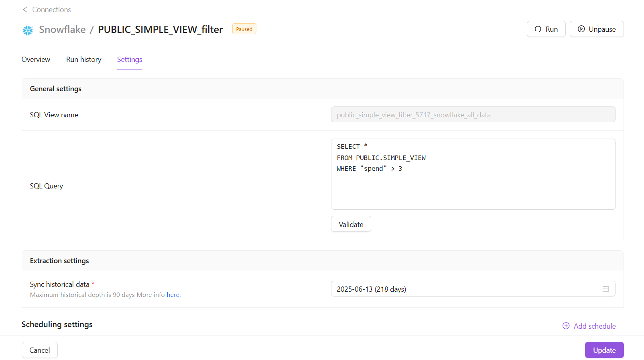Switch to the Overview tab
The height and width of the screenshot is (360, 644).
click(36, 59)
